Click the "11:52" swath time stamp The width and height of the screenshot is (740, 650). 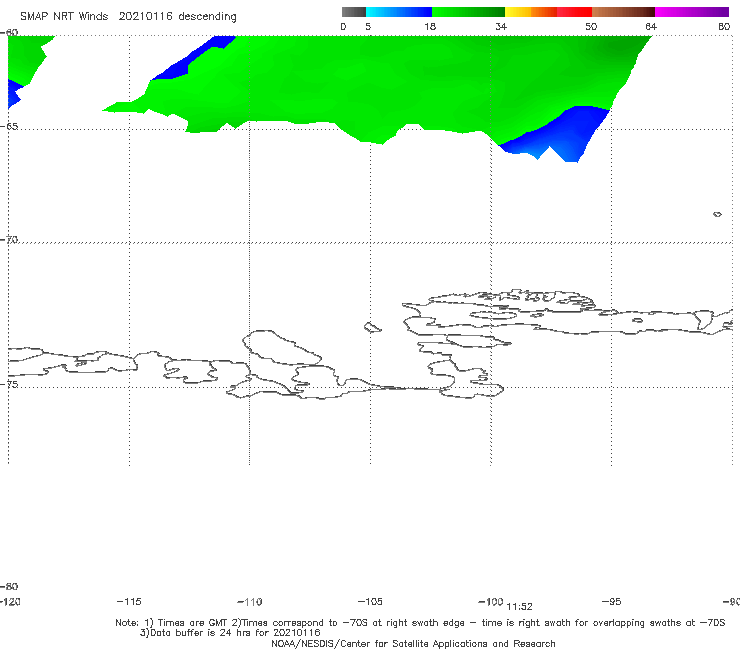tap(519, 607)
